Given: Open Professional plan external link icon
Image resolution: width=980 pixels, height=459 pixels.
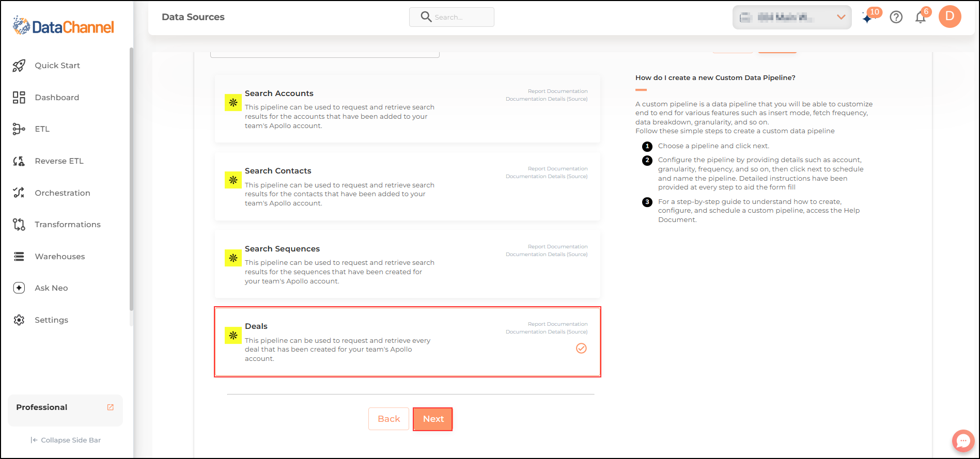Looking at the screenshot, I should [110, 407].
